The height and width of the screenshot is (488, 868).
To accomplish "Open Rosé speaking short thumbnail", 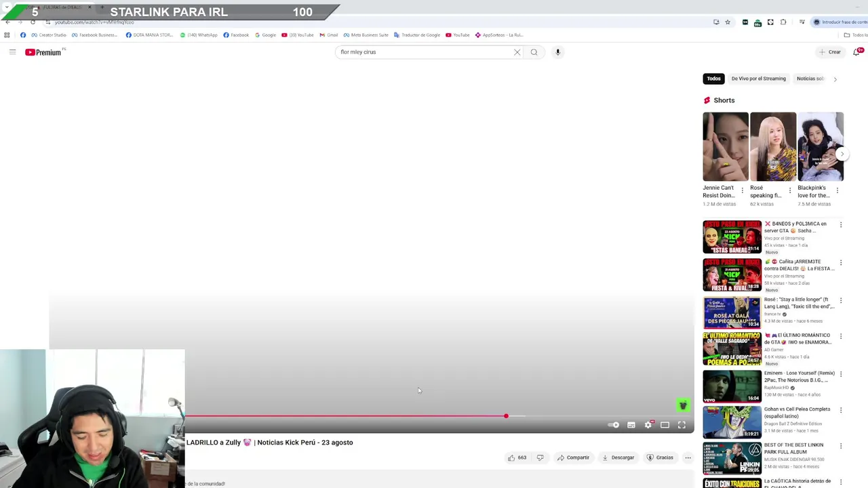I will click(x=773, y=146).
